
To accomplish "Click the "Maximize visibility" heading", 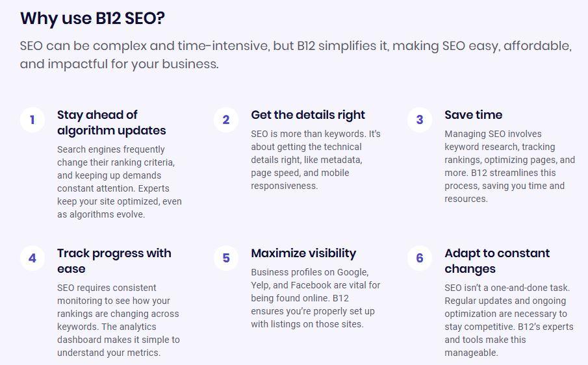I will (303, 253).
